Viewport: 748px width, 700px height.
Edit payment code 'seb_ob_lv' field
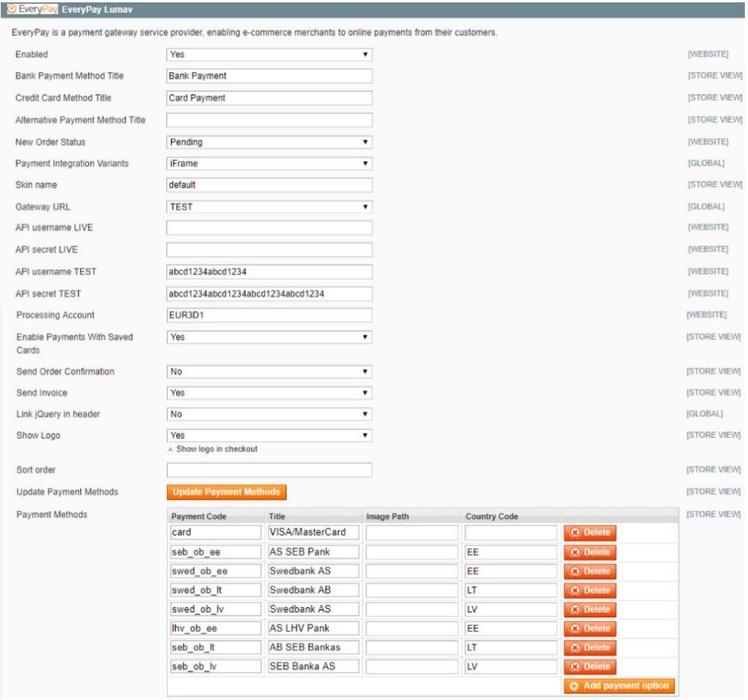(215, 667)
